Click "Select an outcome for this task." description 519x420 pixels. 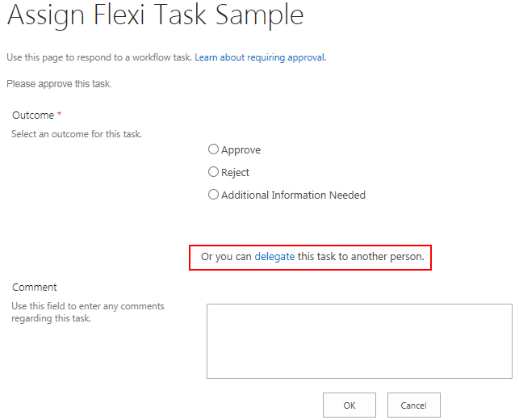click(77, 134)
